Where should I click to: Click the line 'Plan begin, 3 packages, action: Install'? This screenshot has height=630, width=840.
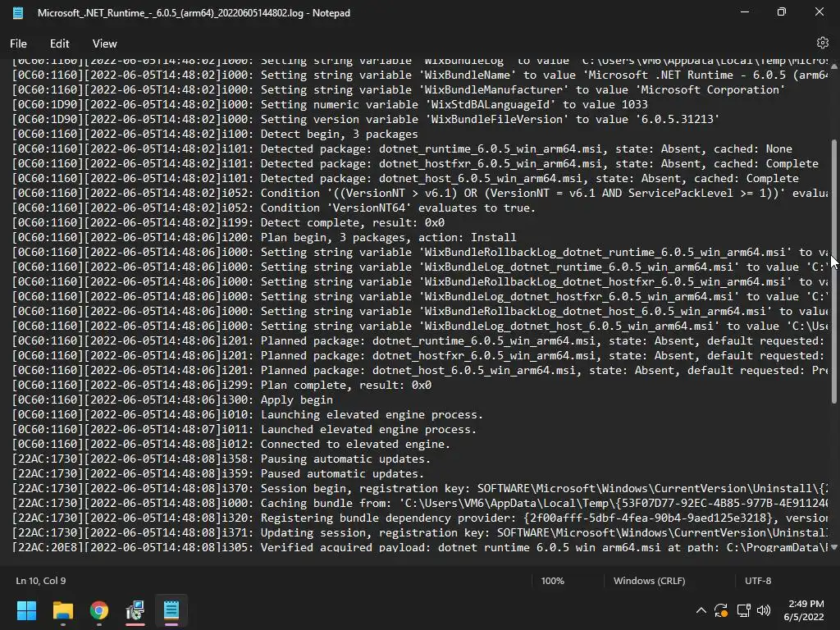264,237
